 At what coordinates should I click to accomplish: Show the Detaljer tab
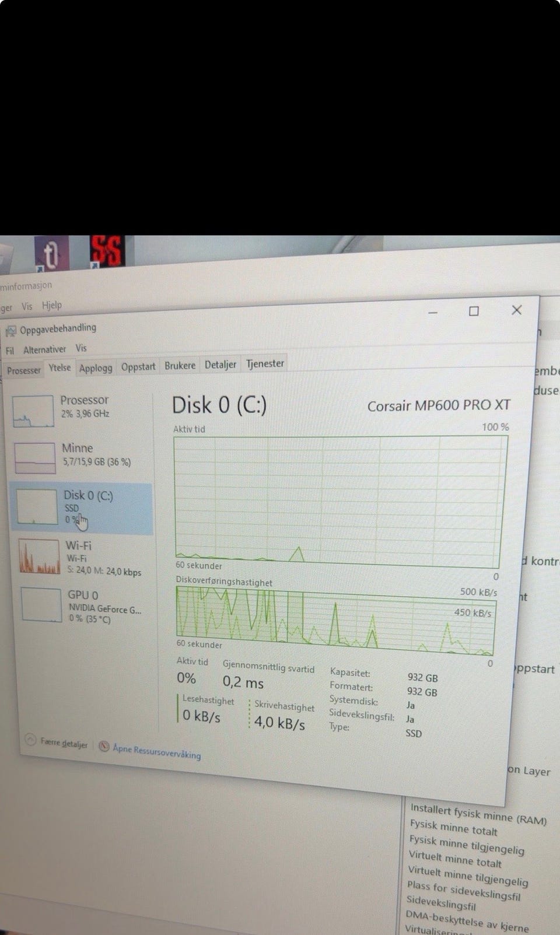220,365
